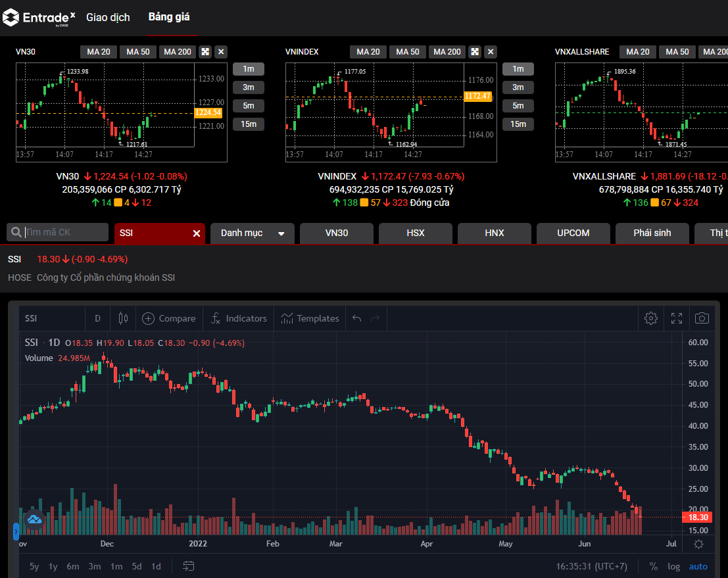Screen dimensions: 728x578
Task: Select 15m interval for VNINDEX chart
Action: 518,124
